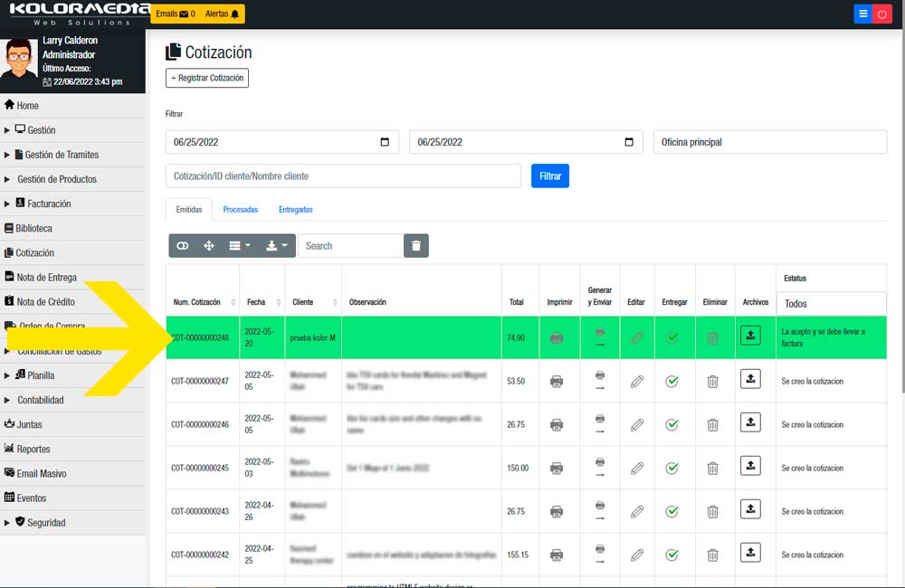Edit quotation COT-00000000247 with the pencil icon
Screen dimensions: 905x588
636,382
